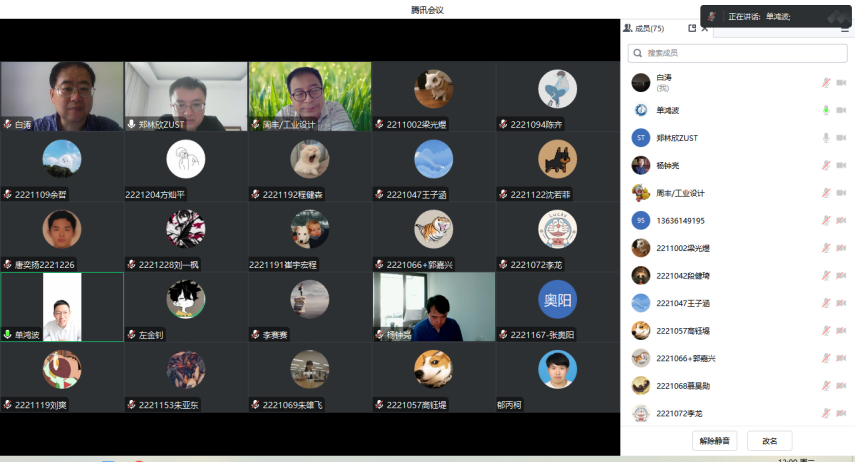Click 周丰/工业设计 video tile
The height and width of the screenshot is (462, 855).
[x=309, y=96]
